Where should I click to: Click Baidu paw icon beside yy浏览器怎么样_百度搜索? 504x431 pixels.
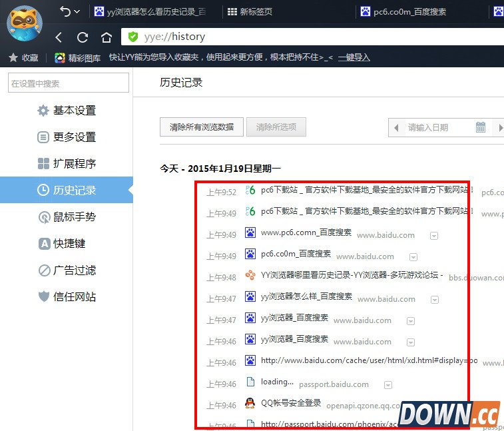pos(250,296)
